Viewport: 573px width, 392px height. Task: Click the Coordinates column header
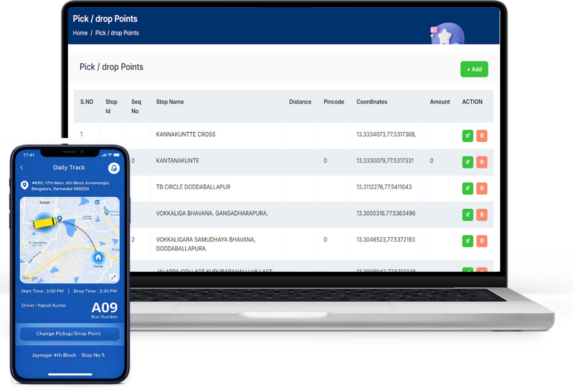371,102
